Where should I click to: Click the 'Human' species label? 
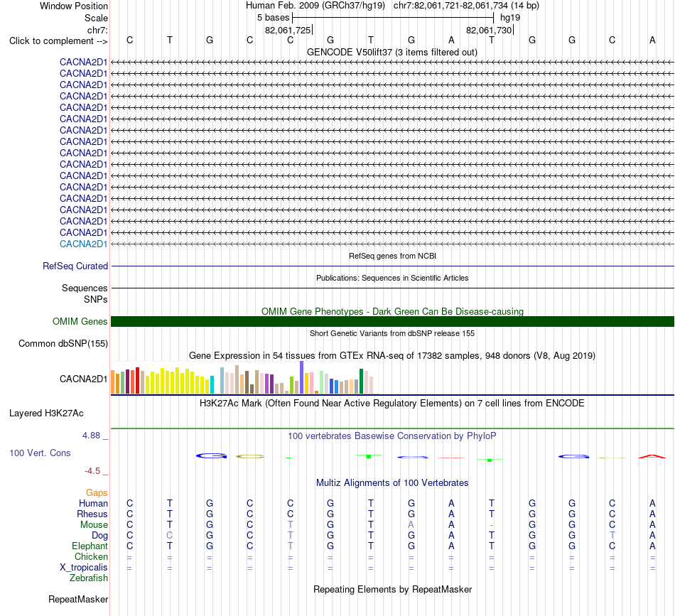[x=93, y=503]
